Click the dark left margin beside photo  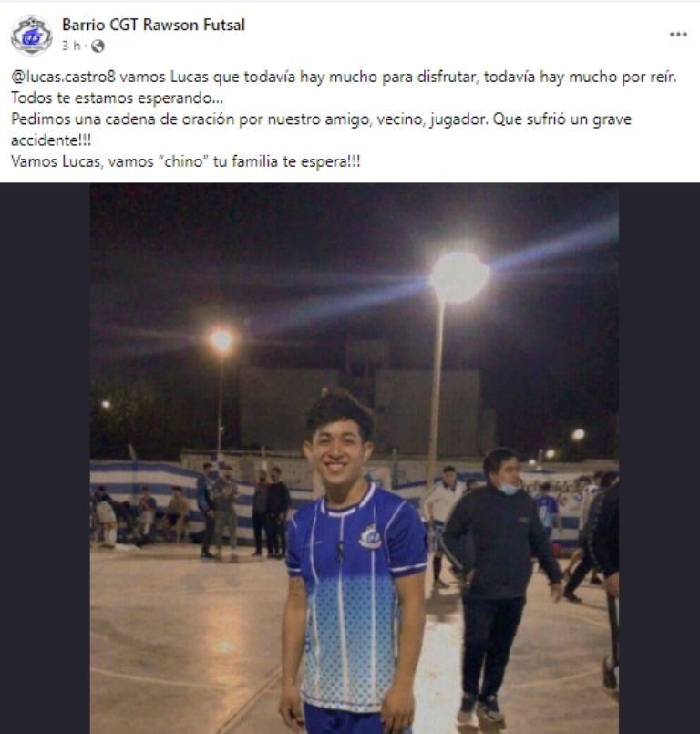pos(45,459)
